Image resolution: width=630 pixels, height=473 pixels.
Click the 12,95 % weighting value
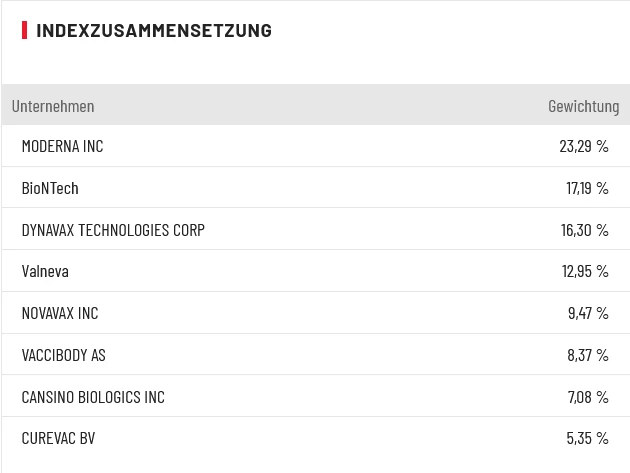point(585,271)
